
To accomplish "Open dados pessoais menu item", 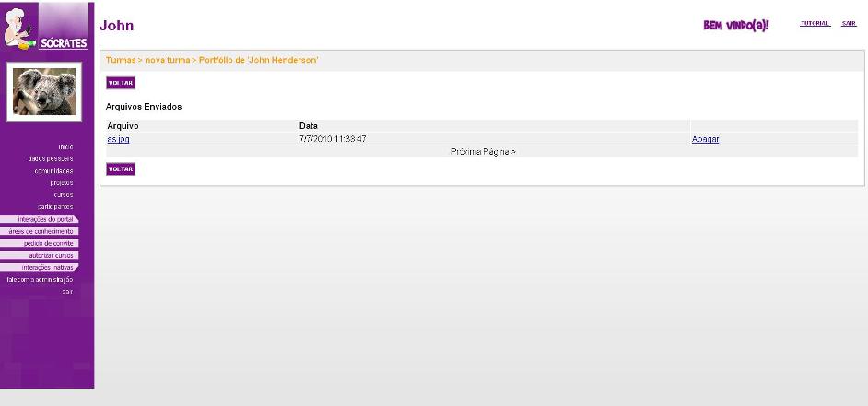I will point(51,159).
